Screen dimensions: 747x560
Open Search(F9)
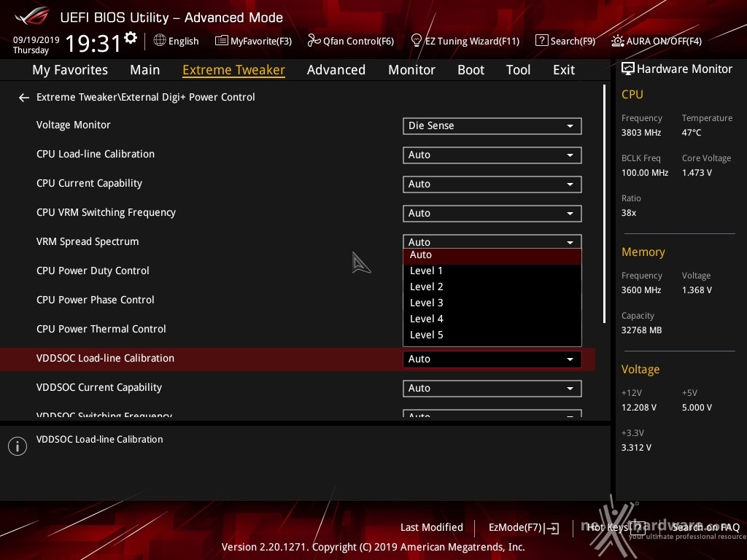[565, 41]
